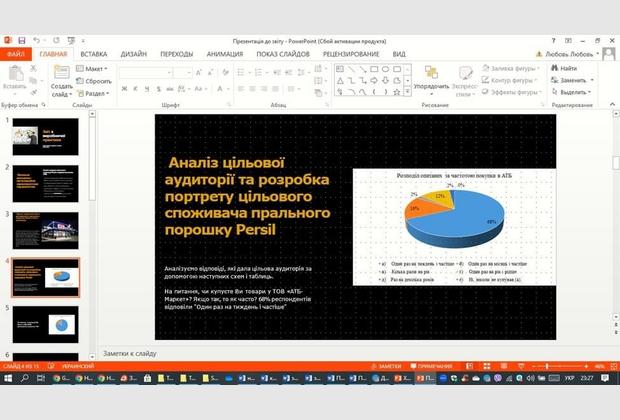Viewport: 620px width, 420px height.
Task: Switch to the ПЕРЕХОДЫ ribbon tab
Action: click(177, 54)
